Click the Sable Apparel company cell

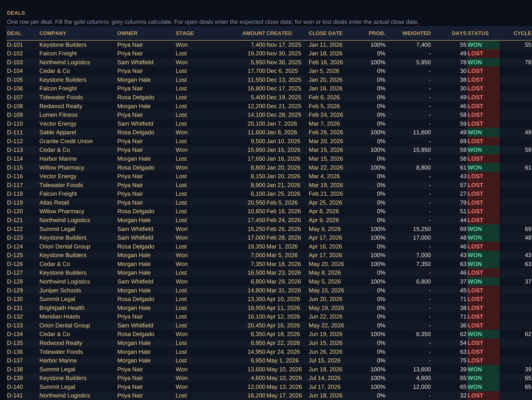[x=58, y=132]
